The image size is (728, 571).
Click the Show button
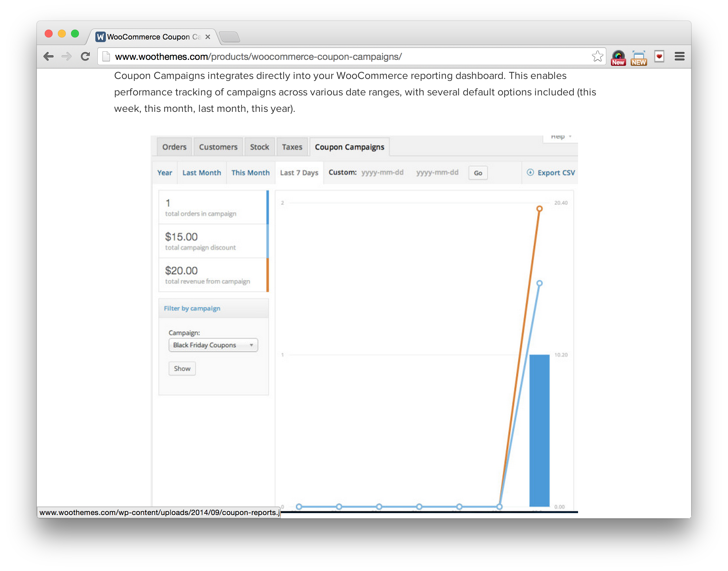click(x=182, y=368)
